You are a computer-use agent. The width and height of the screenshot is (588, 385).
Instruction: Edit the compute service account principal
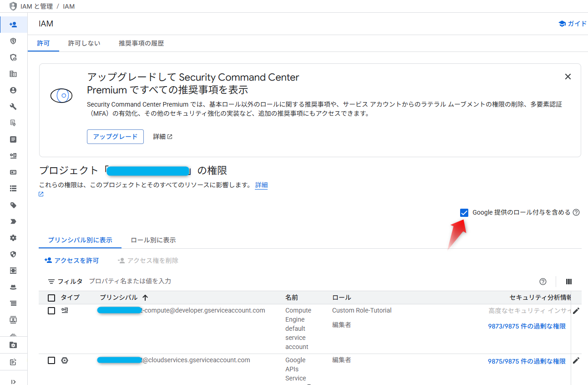click(x=576, y=311)
